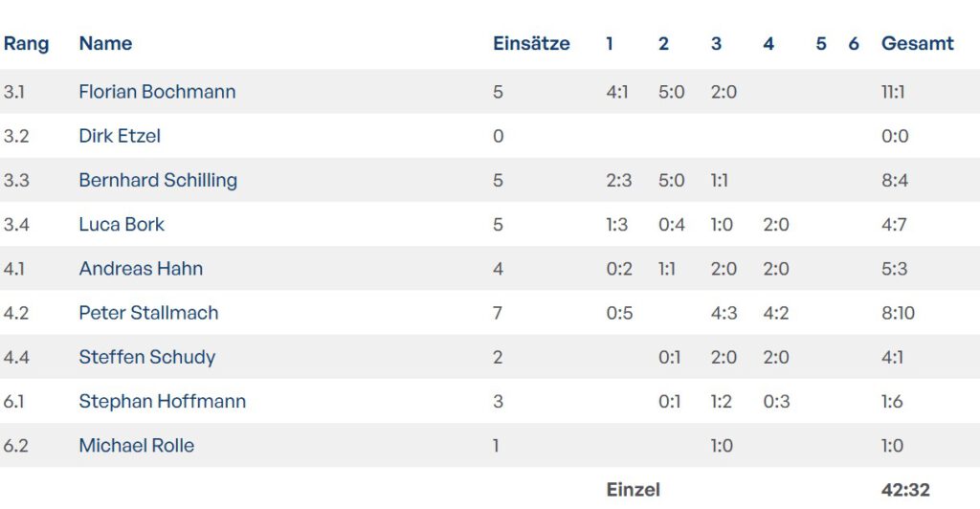Open Andreas Hahn's profile link
The image size is (980, 509).
click(x=141, y=269)
